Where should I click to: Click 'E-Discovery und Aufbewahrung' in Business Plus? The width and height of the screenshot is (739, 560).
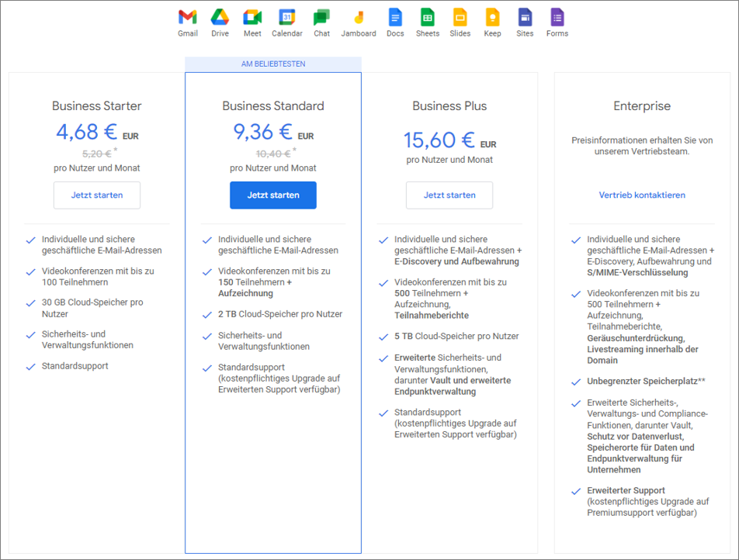click(456, 261)
